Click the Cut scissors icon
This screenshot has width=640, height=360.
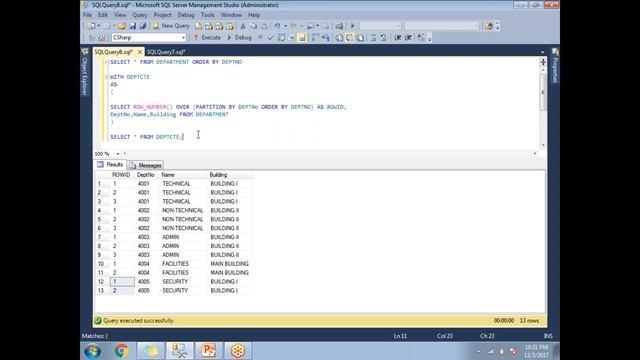(243, 26)
